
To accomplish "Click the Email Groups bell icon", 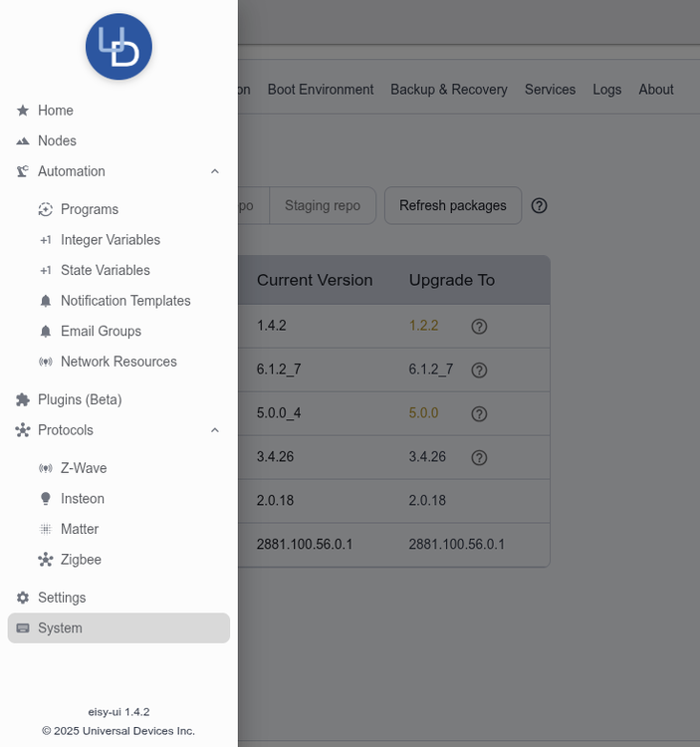I will (46, 332).
